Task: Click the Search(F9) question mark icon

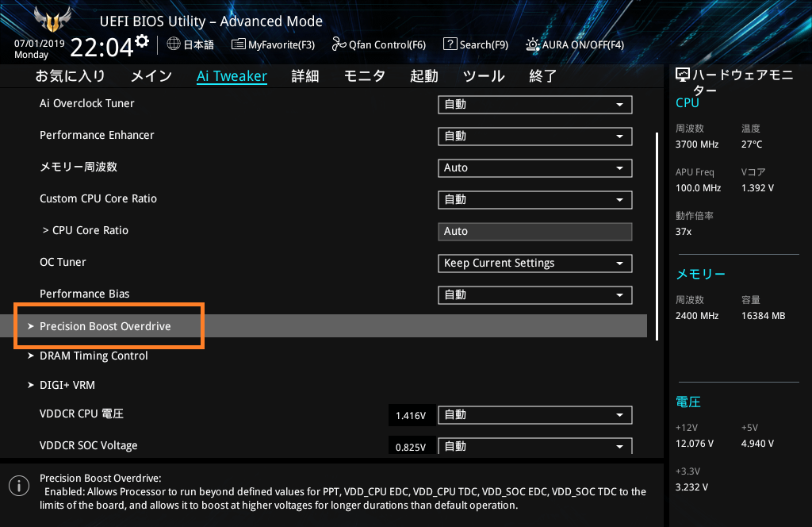Action: click(450, 44)
